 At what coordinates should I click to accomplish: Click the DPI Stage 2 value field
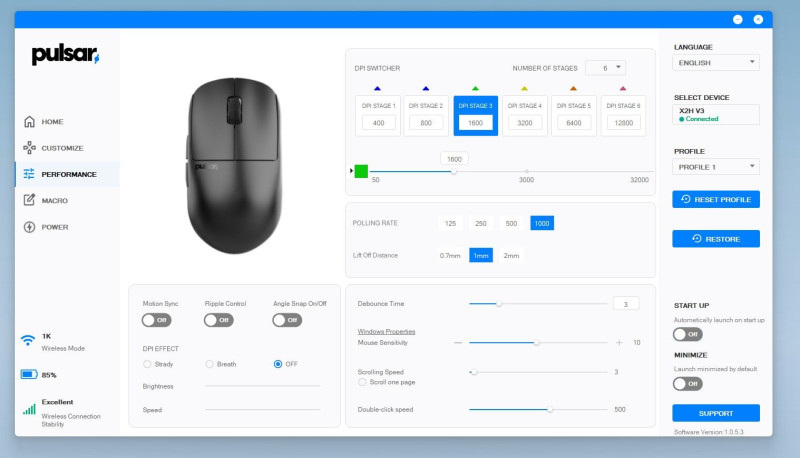[x=426, y=123]
